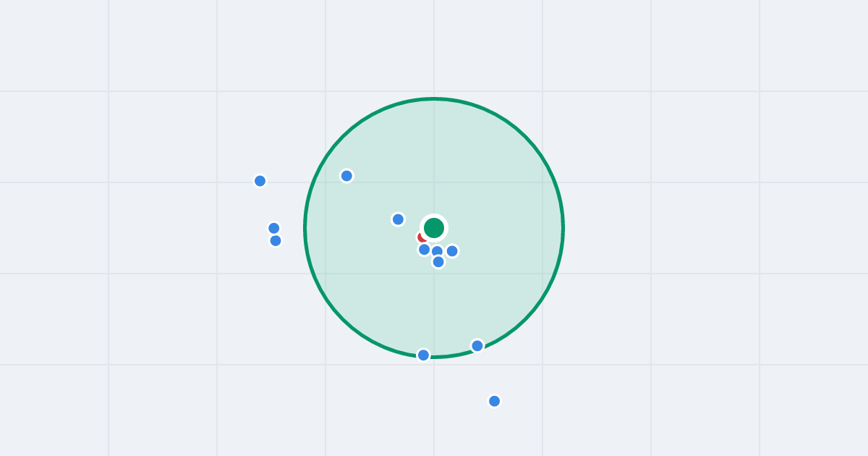The width and height of the screenshot is (868, 456).
Task: Click the lower dot of the blue pair left of the circle
Action: click(276, 241)
